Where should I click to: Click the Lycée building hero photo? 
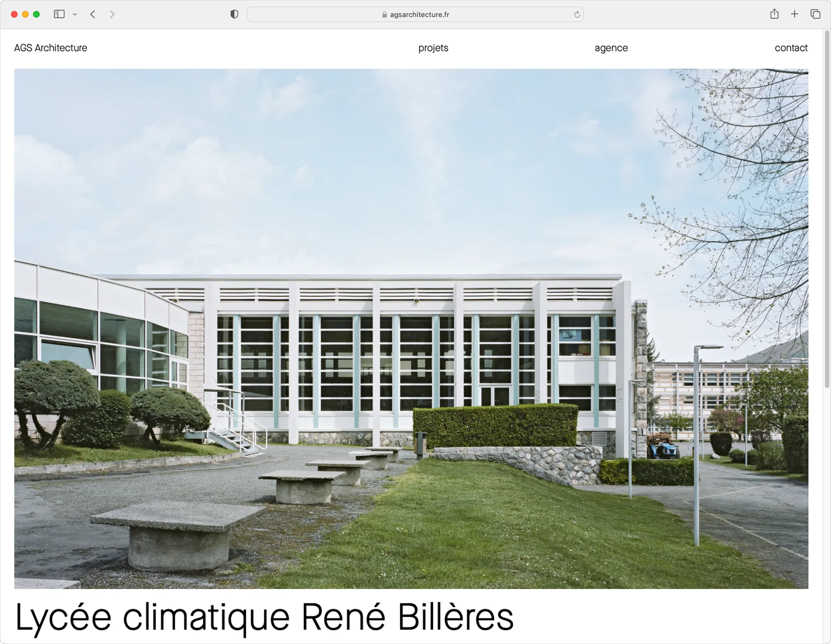[411, 329]
